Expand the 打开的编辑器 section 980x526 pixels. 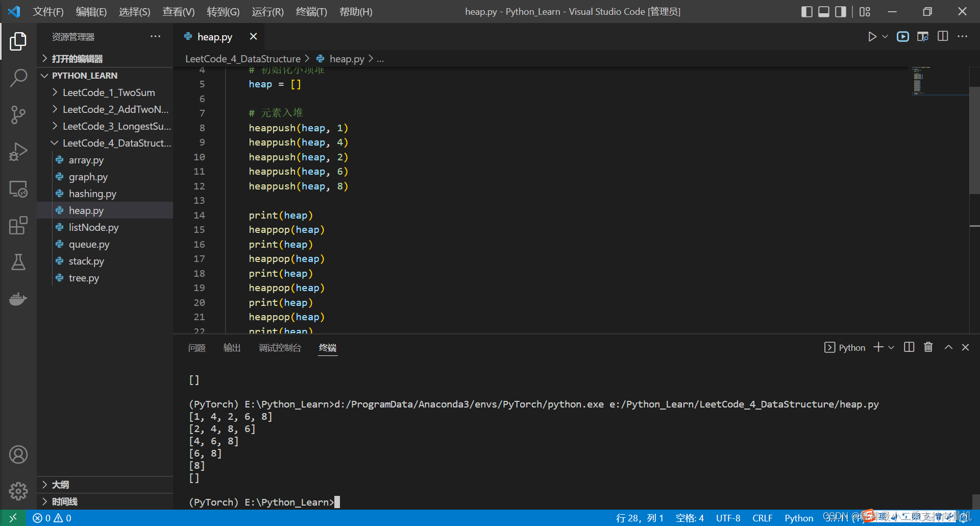click(105, 59)
